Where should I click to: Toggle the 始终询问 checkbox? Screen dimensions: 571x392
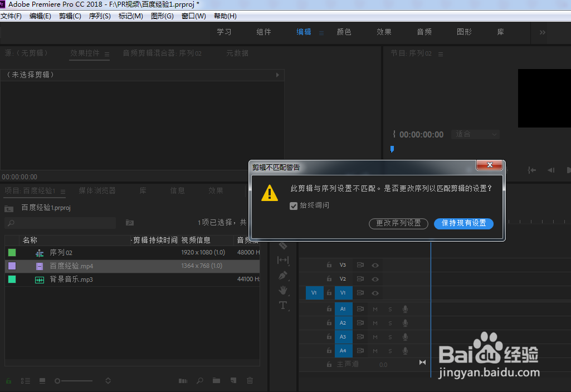[294, 206]
